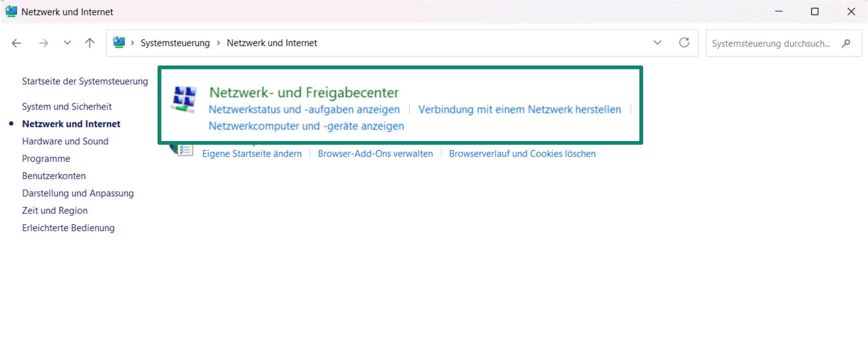868x344 pixels.
Task: Open the recent locations dropdown chevron
Action: [67, 43]
